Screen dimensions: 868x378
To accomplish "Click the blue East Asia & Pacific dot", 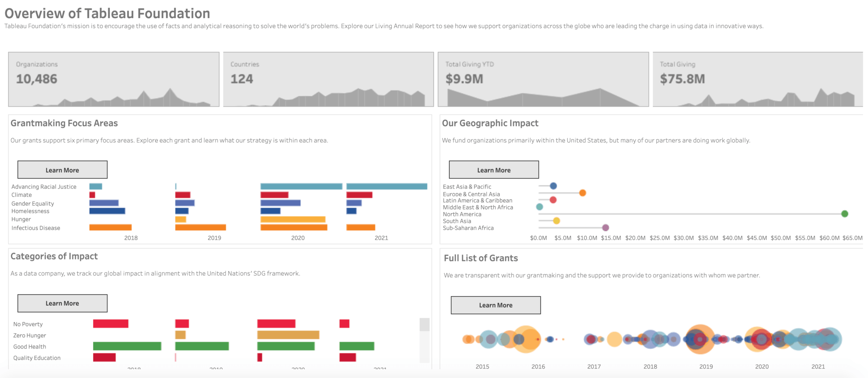I will pyautogui.click(x=553, y=186).
